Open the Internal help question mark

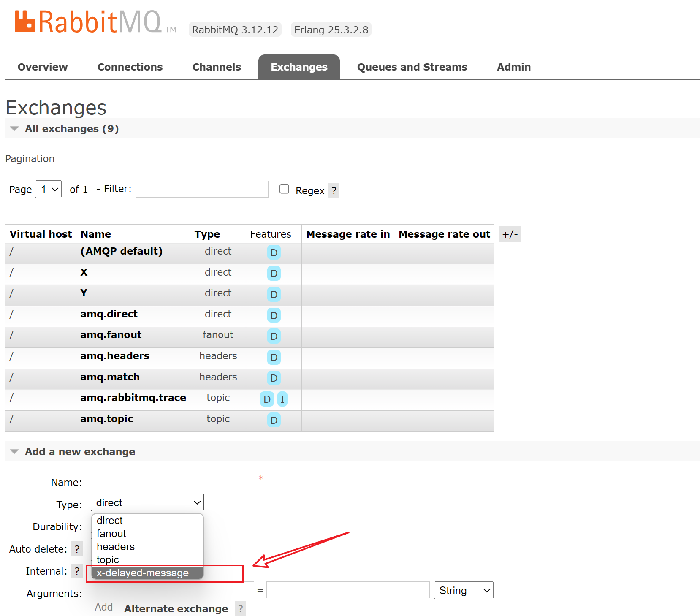click(x=77, y=571)
